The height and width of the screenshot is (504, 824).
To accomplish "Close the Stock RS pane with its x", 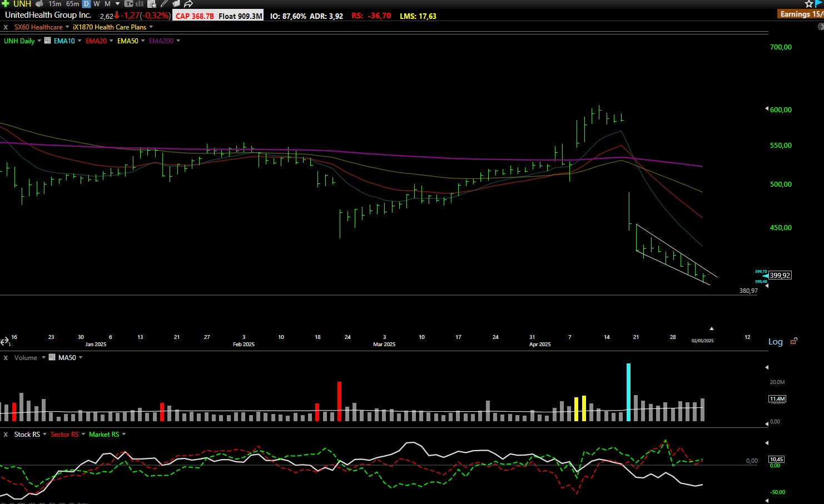I will 6,434.
